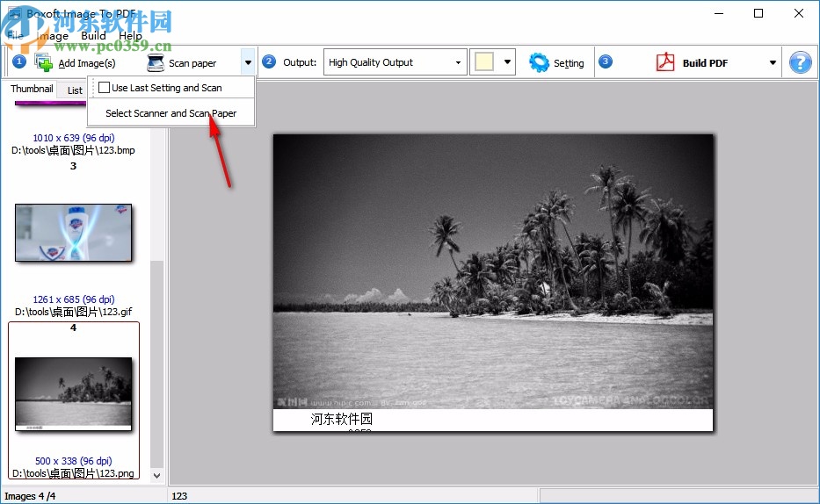Viewport: 820px width, 504px height.
Task: Click the 1261 x 685 (96 dpi) text
Action: tap(74, 299)
